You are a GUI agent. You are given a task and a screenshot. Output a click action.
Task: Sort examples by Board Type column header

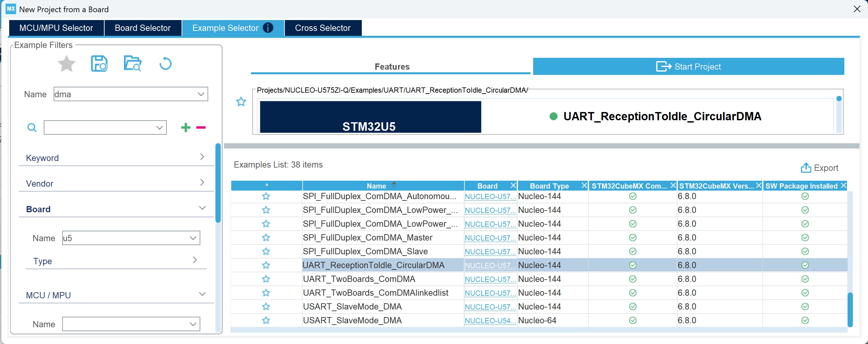[x=549, y=186]
